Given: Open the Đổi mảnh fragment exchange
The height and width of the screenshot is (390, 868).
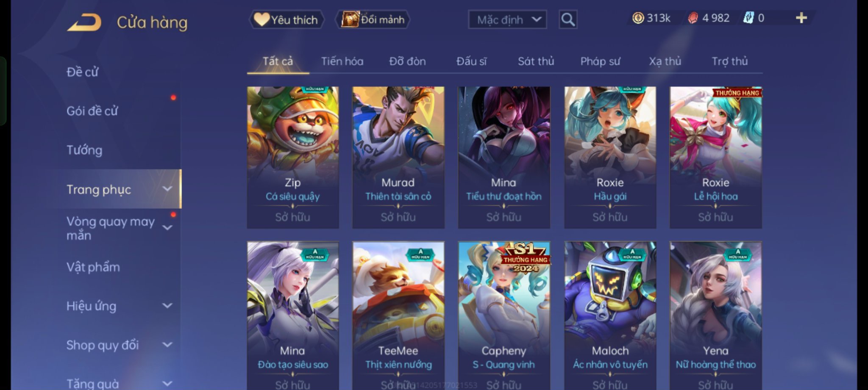Looking at the screenshot, I should click(373, 19).
